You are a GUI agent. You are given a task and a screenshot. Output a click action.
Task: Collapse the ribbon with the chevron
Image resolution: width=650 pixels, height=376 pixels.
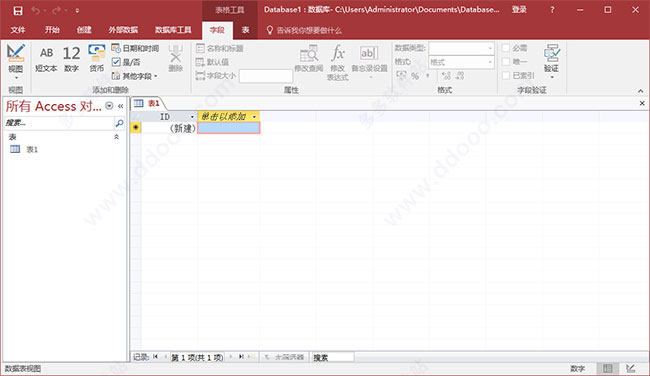click(640, 90)
